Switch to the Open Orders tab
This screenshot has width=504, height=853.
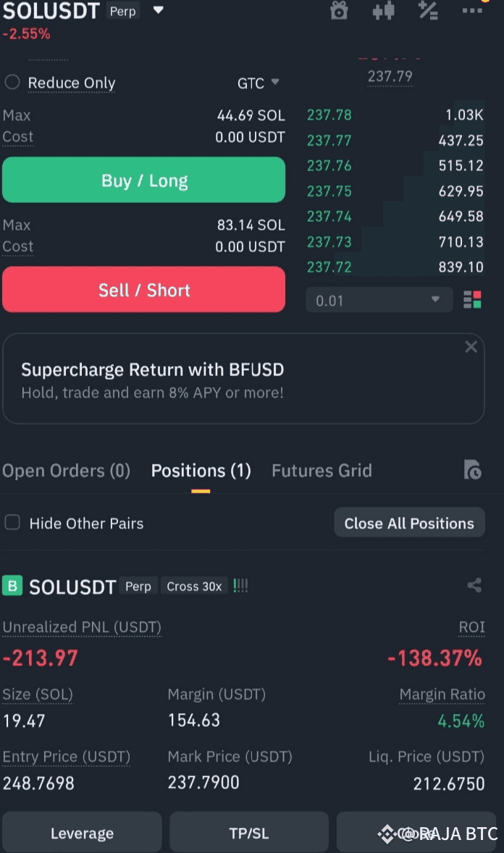[x=67, y=470]
